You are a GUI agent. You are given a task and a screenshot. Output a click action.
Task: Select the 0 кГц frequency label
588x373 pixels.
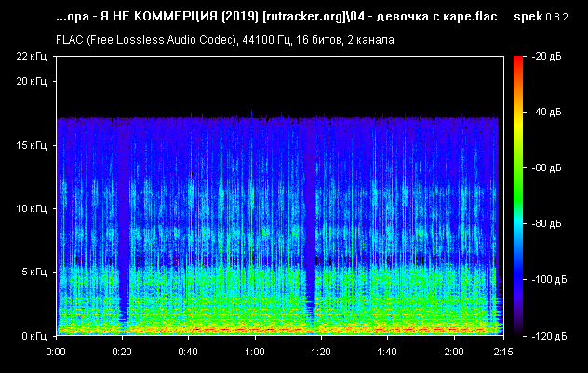[x=34, y=336]
